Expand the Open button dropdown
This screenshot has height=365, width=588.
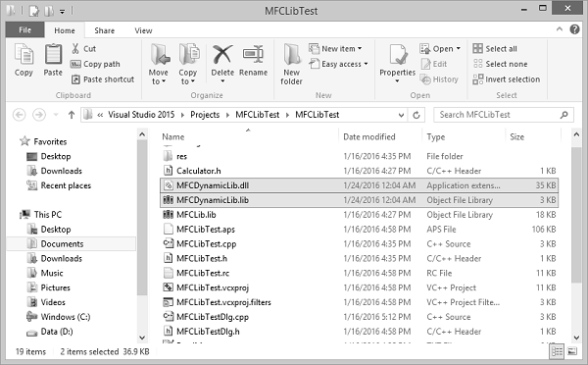point(459,49)
